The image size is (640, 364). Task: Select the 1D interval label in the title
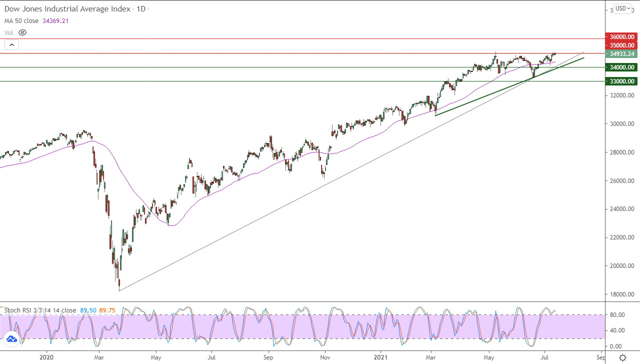point(141,9)
